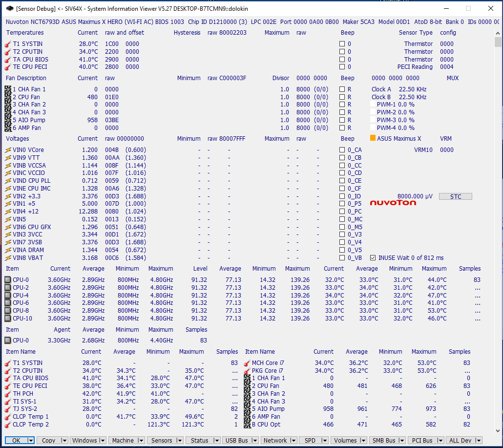The width and height of the screenshot is (503, 448).
Task: Expand the Network dropdown arrow
Action: 293,441
